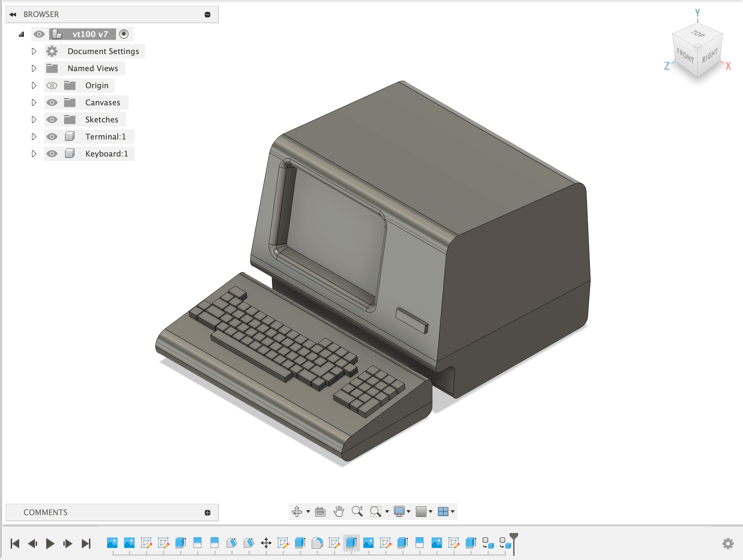Activate the Pan hand tool
The height and width of the screenshot is (560, 743).
point(338,512)
